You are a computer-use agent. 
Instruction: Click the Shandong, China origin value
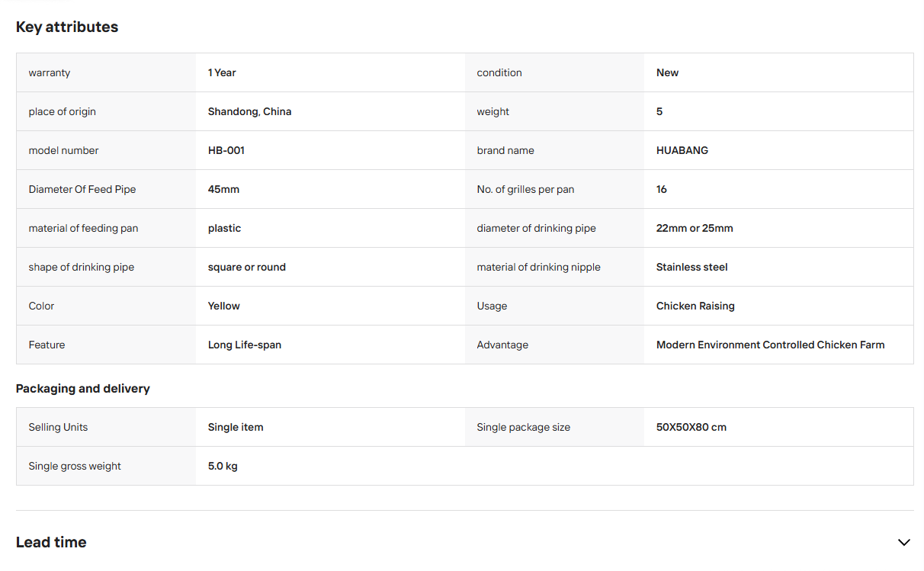pos(250,111)
